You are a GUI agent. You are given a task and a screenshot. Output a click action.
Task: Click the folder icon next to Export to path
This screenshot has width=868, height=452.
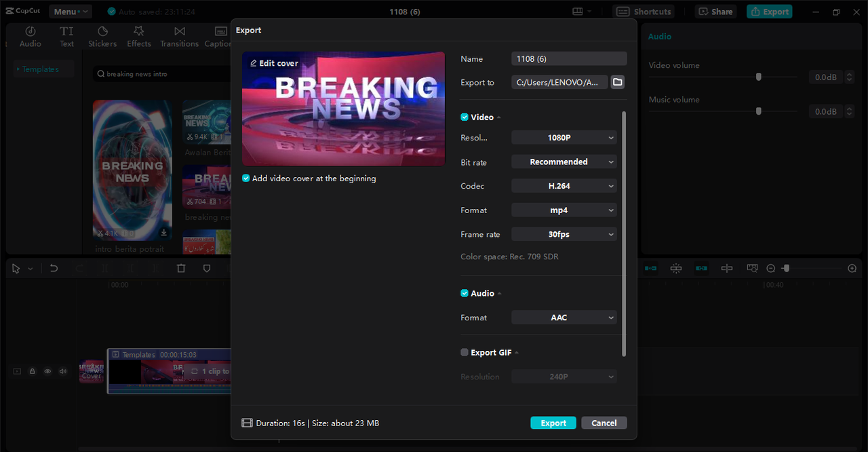[x=617, y=82]
